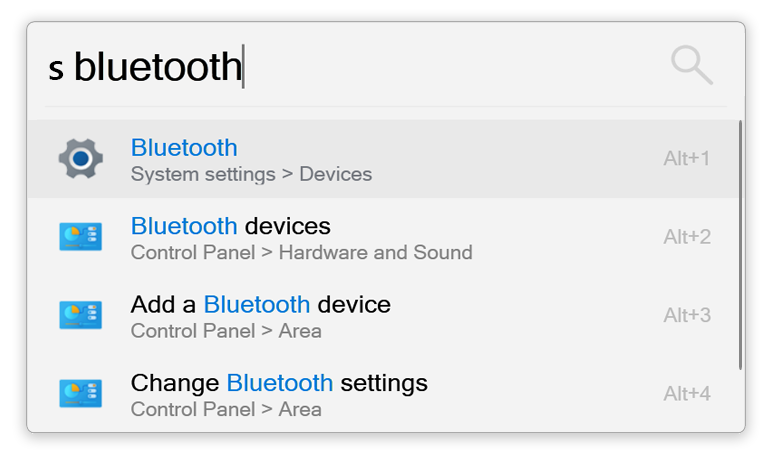The height and width of the screenshot is (463, 769).
Task: Select the Bluetooth devices result title
Action: click(x=230, y=225)
